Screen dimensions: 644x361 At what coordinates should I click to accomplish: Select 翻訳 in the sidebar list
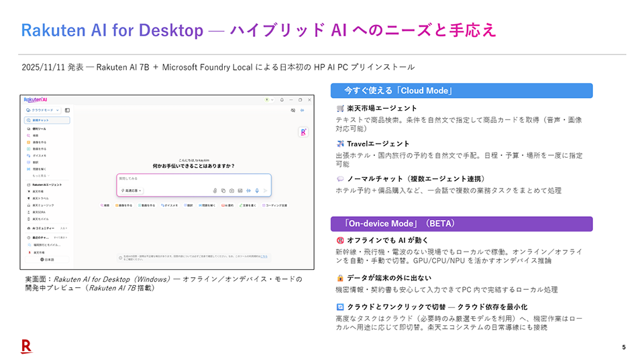(33, 162)
